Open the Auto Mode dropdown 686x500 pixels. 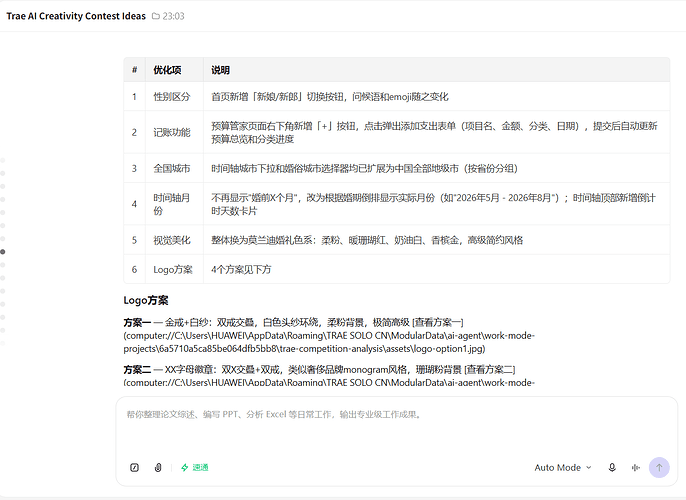pyautogui.click(x=563, y=467)
